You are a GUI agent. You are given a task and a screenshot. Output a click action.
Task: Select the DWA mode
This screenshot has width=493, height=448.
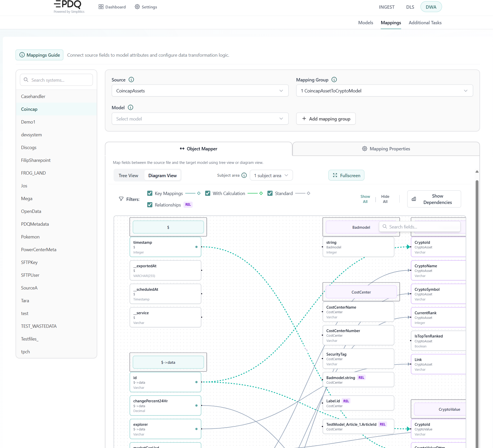coord(431,7)
